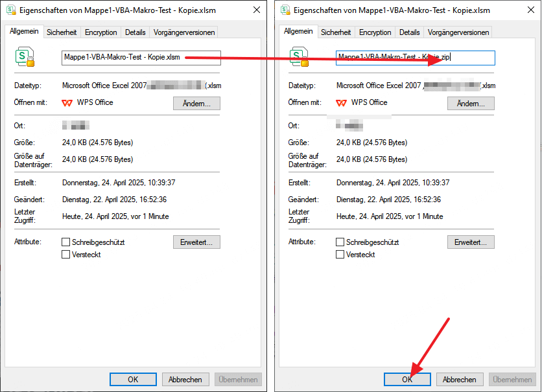Screen dimensions: 542x392
Task: Click title bar icon of left dialog
Action: tap(11, 10)
